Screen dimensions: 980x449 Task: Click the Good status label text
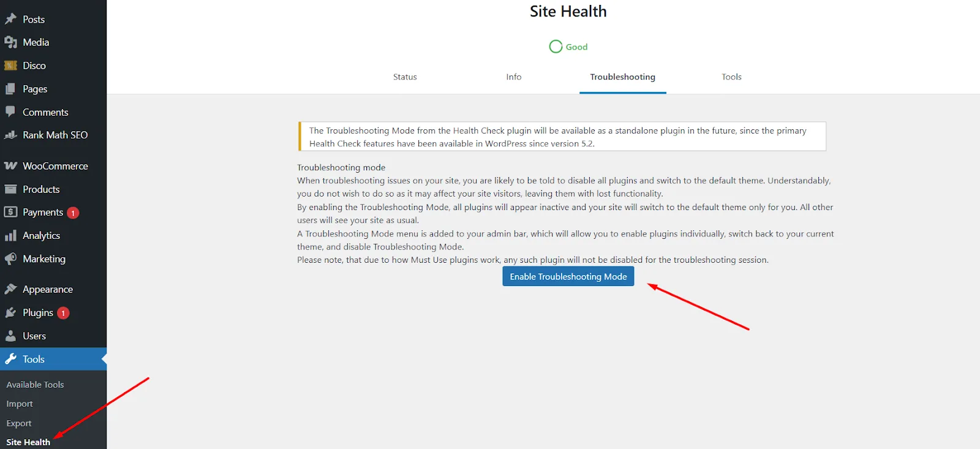[576, 47]
